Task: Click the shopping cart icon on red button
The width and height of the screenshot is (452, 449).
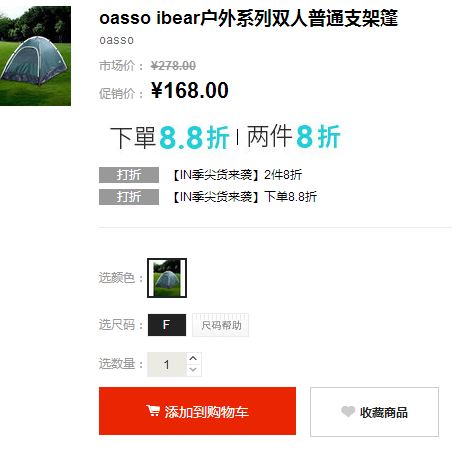Action: (153, 411)
